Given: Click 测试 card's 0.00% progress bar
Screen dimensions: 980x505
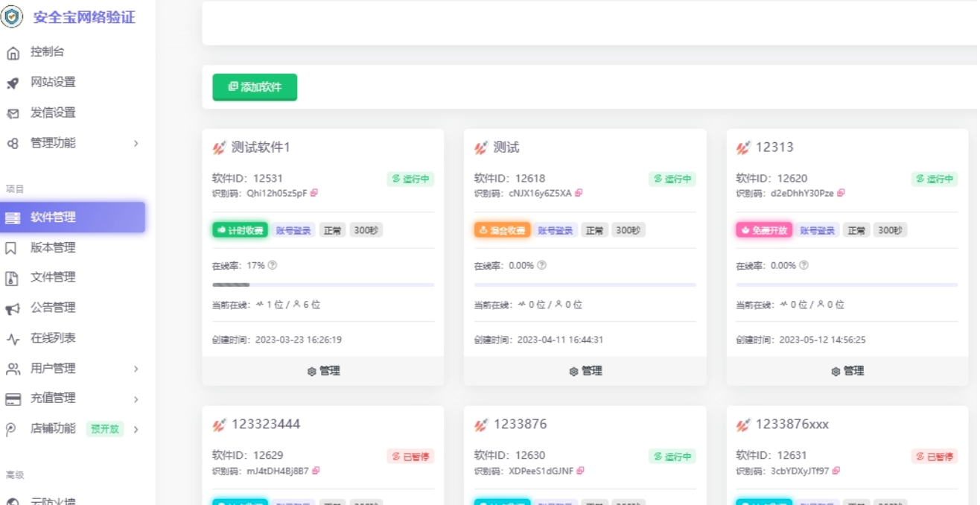Looking at the screenshot, I should tap(585, 285).
